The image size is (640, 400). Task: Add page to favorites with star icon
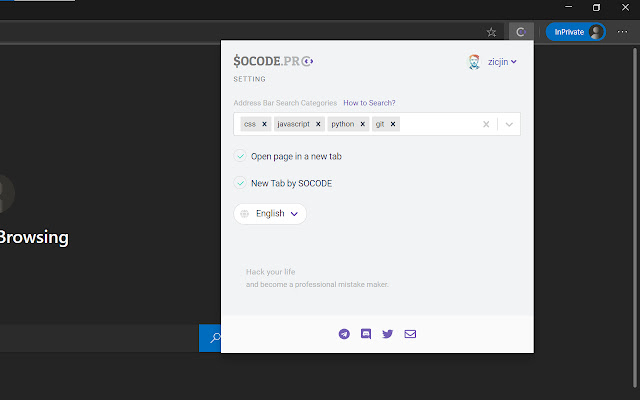(x=491, y=32)
